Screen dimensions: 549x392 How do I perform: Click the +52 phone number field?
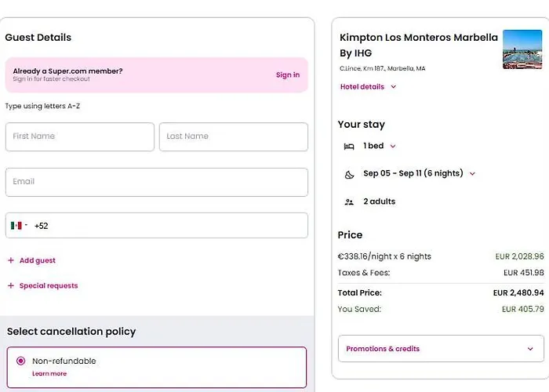point(157,226)
